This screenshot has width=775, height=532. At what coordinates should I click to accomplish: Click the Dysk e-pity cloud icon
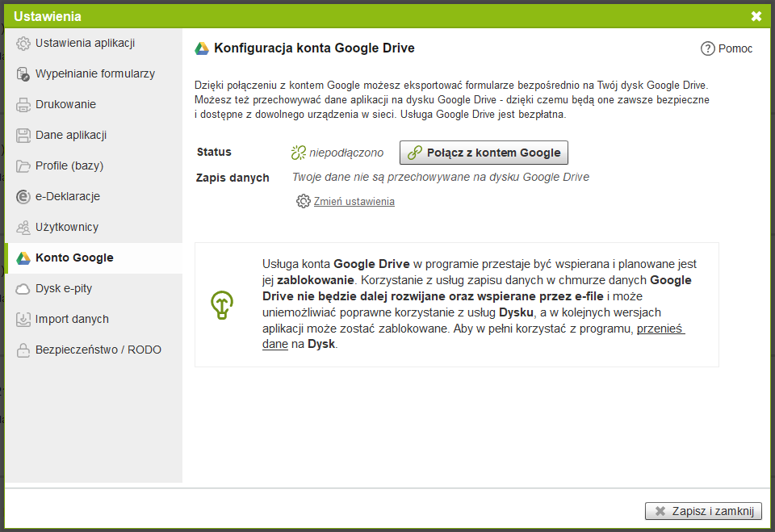point(23,289)
